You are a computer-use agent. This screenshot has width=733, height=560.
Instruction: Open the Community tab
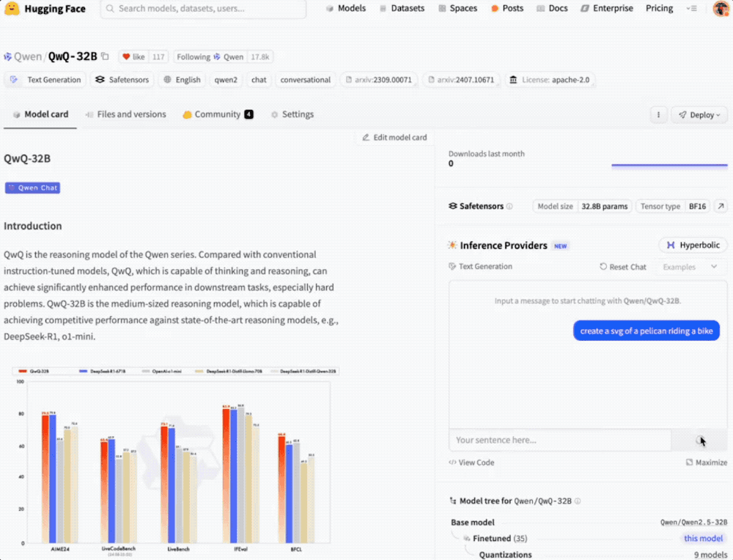(218, 114)
